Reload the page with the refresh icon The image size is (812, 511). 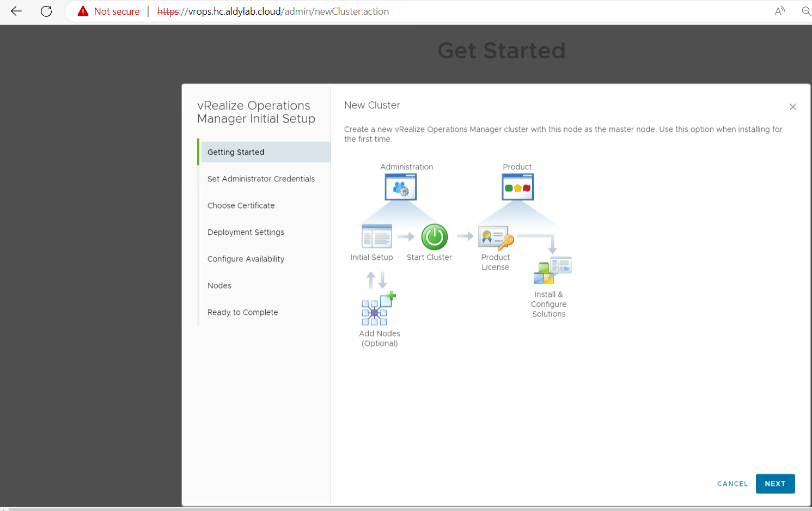point(46,11)
